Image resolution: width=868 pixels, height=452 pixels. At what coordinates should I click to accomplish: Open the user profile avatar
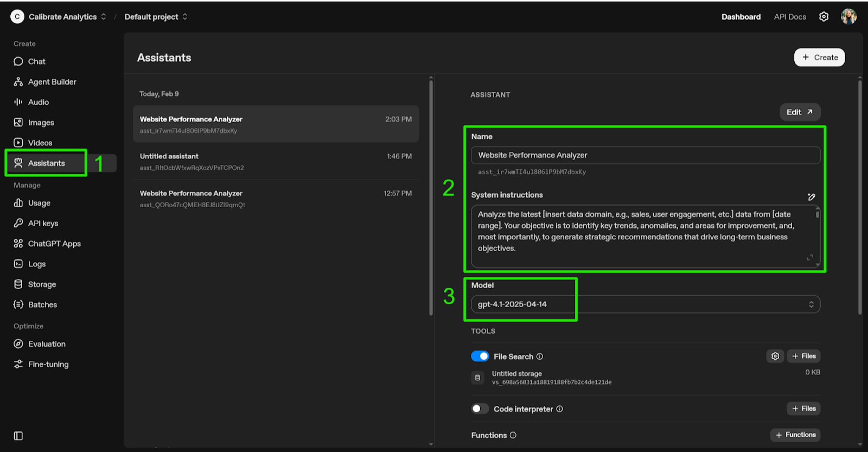(x=848, y=17)
